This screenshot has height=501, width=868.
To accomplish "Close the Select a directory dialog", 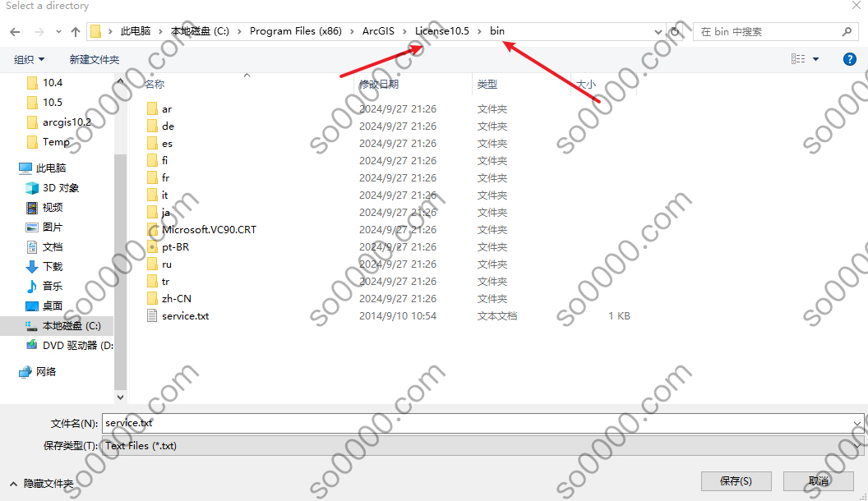I will click(856, 6).
